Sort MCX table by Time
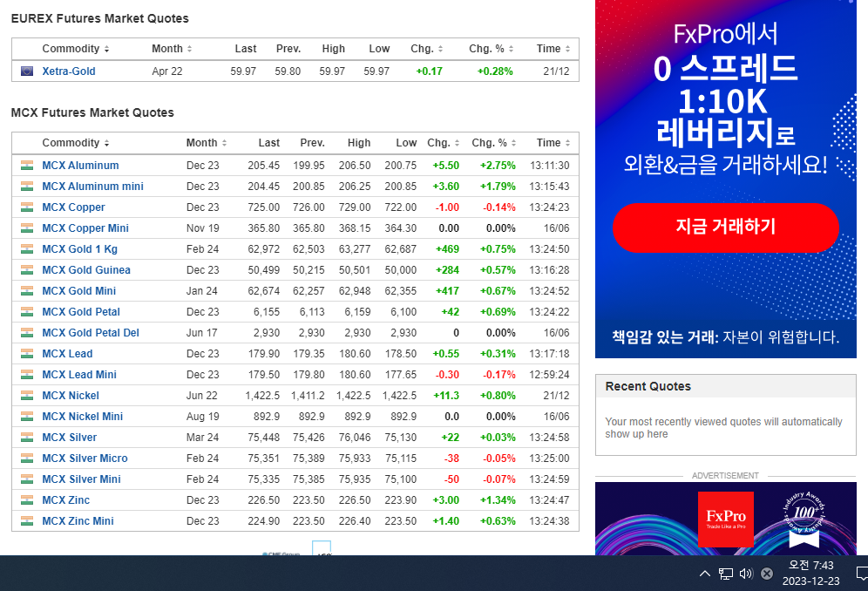Screen dimensions: 868x591 [553, 143]
